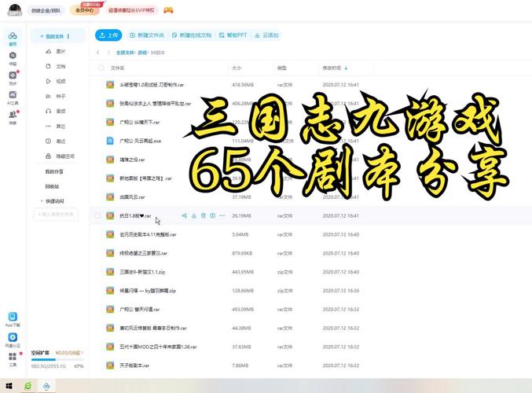Go to 游戏 breadcrumb folder
The image size is (532, 393).
[x=142, y=53]
